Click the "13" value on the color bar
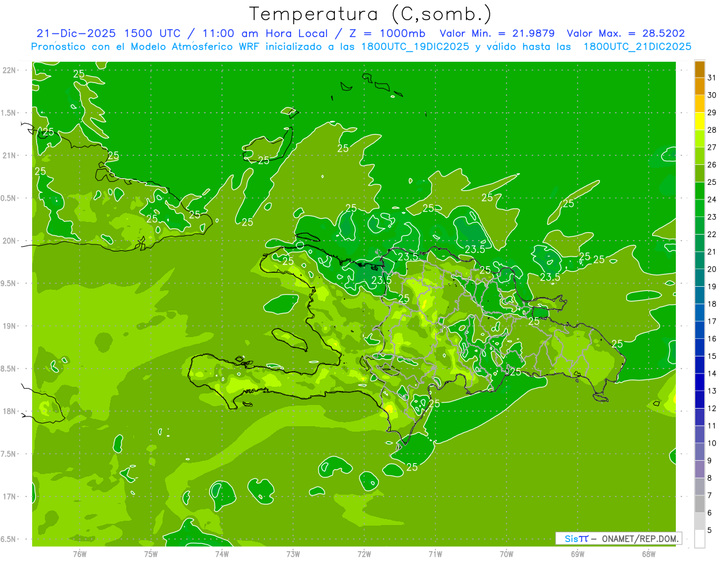This screenshot has height=562, width=728. click(712, 391)
